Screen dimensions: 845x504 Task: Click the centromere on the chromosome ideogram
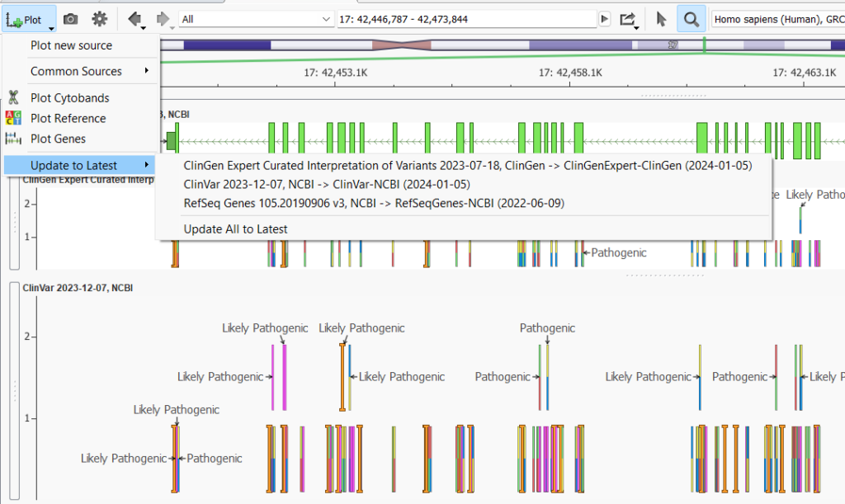coord(402,45)
